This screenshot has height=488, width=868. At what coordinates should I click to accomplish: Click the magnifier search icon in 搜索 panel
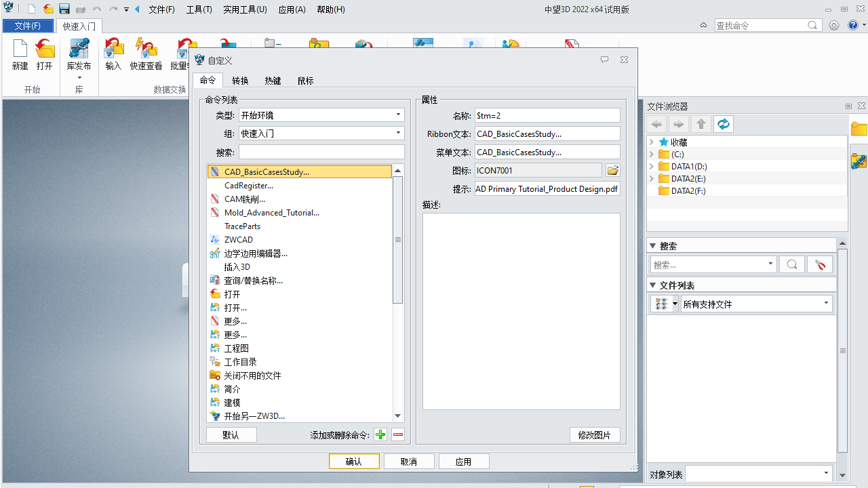click(792, 264)
